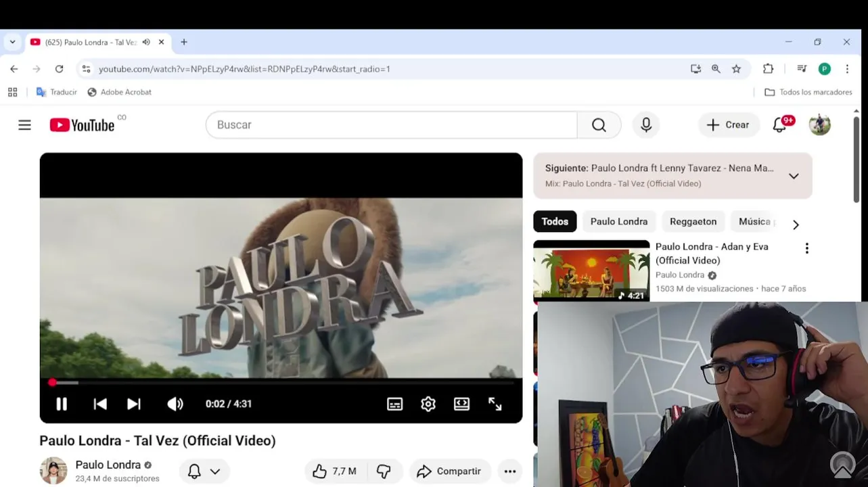This screenshot has height=487, width=868.
Task: Toggle subtitles in the video player
Action: pos(394,404)
